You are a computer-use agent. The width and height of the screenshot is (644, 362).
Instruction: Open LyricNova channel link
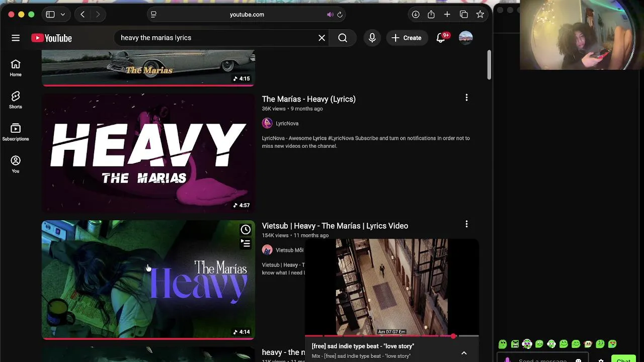pos(287,123)
